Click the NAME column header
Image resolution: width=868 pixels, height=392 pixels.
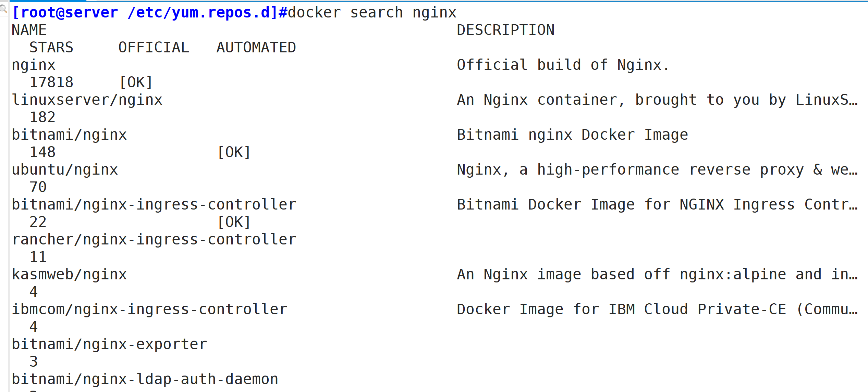pyautogui.click(x=29, y=30)
